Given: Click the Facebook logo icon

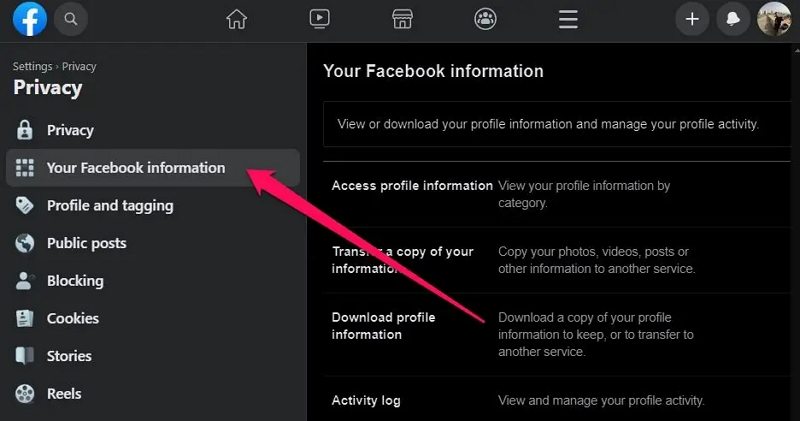Looking at the screenshot, I should 30,18.
